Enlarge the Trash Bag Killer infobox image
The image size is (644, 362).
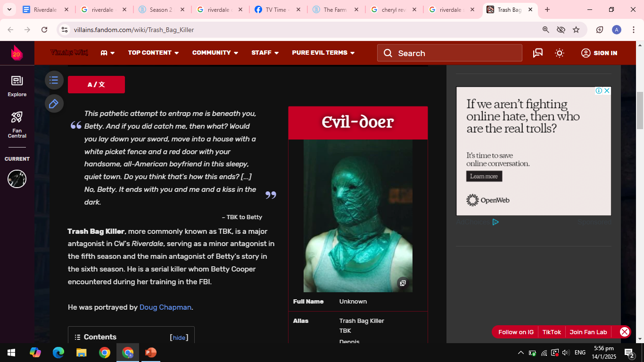358,216
